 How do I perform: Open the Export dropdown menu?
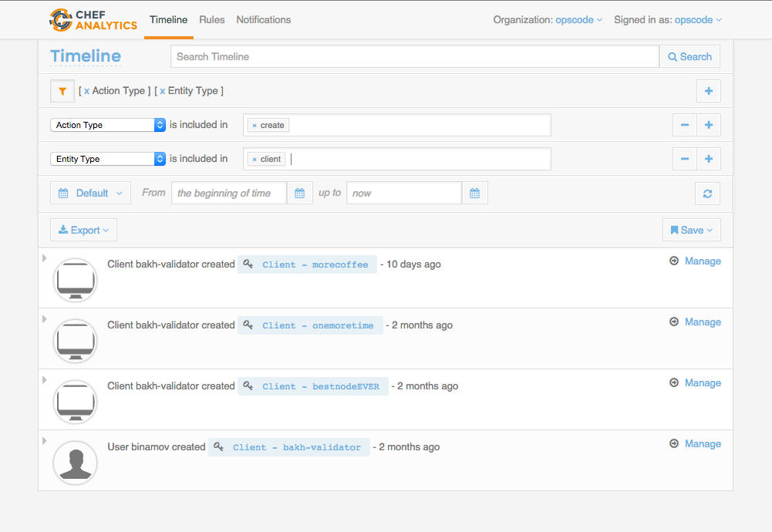83,231
